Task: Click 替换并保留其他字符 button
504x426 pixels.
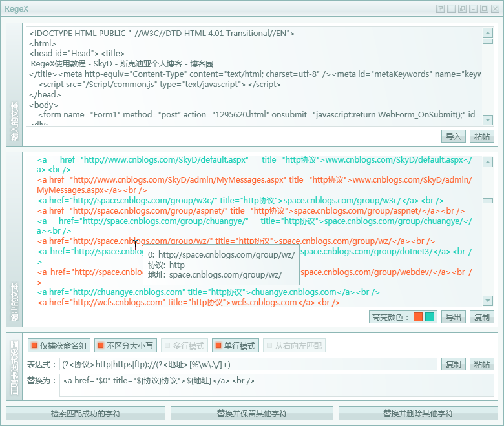Action: (252, 413)
